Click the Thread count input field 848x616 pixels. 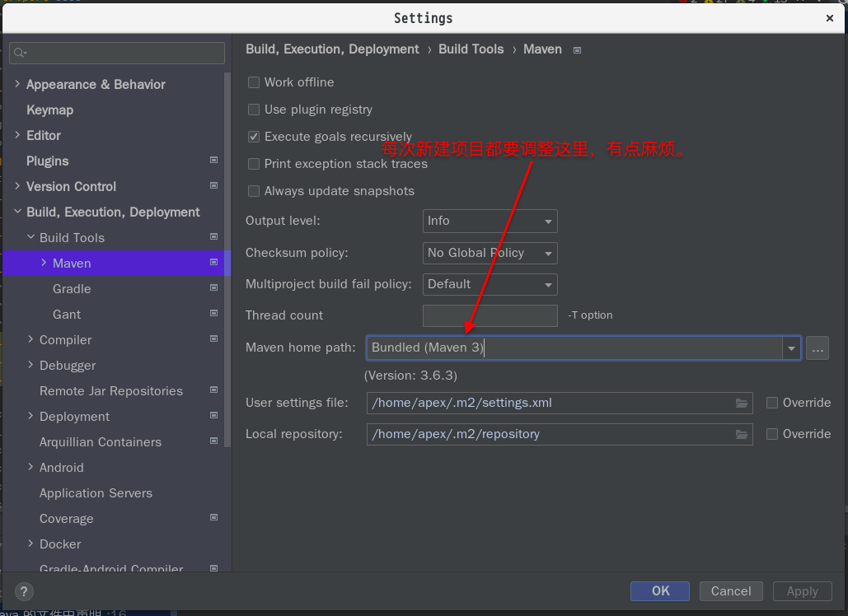(x=490, y=315)
